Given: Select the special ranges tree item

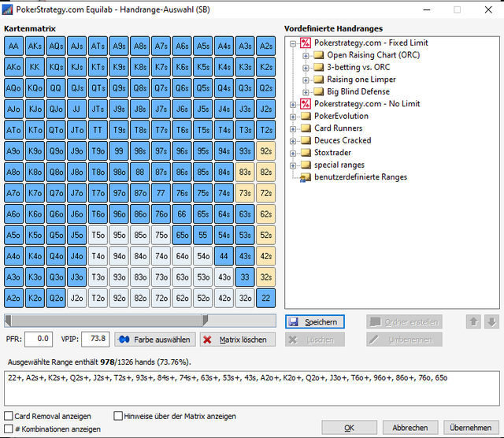Looking at the screenshot, I should point(339,165).
